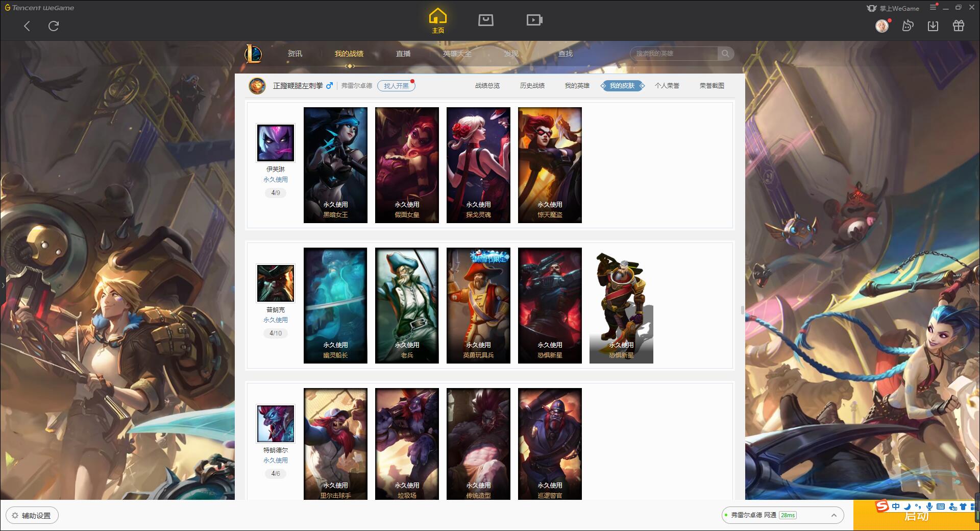Switch to the 直播 tab
Screen dimensions: 980x531
coord(403,54)
